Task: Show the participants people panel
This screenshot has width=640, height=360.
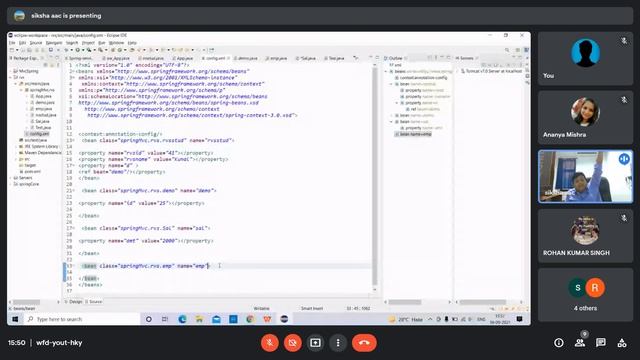Action: pyautogui.click(x=580, y=343)
